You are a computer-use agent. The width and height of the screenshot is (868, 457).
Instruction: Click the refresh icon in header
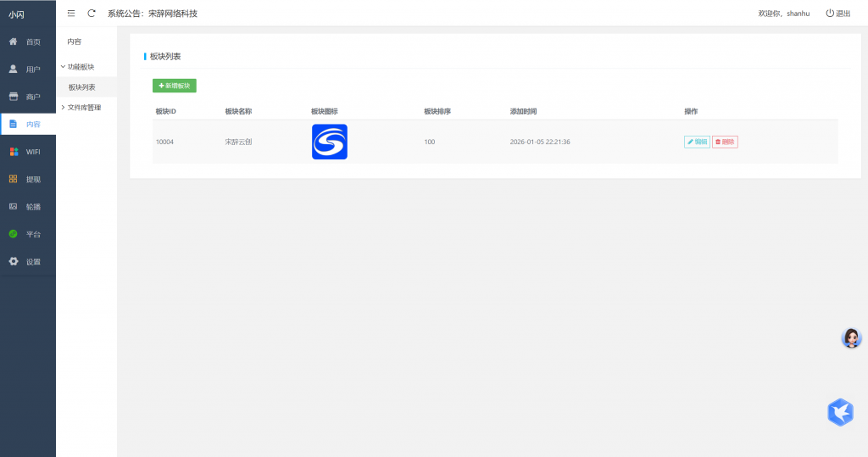click(x=92, y=14)
